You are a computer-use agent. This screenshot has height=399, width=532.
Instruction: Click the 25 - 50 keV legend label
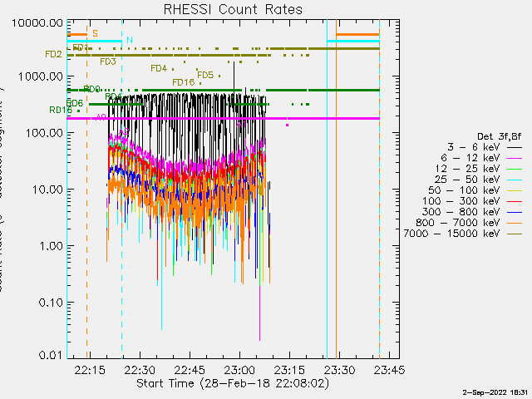[x=467, y=180]
